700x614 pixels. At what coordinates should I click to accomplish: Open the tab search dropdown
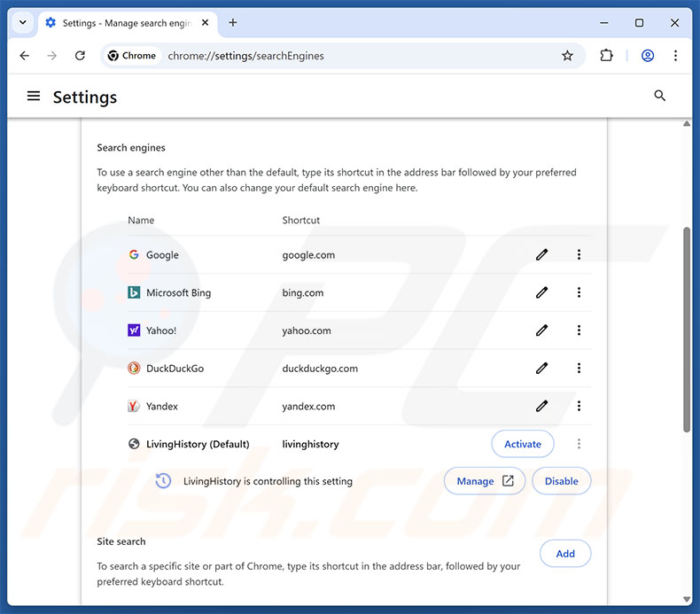[23, 22]
